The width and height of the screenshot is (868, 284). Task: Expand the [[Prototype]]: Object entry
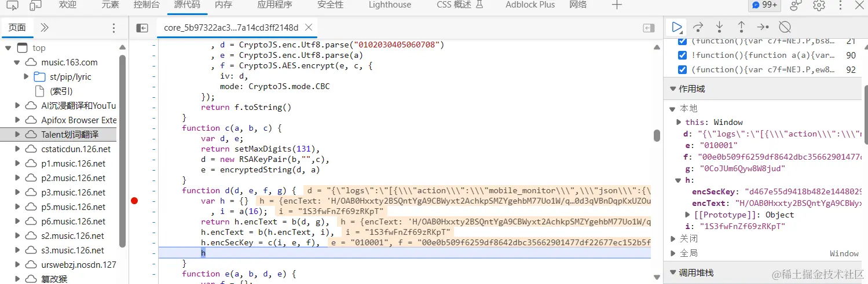(x=688, y=215)
